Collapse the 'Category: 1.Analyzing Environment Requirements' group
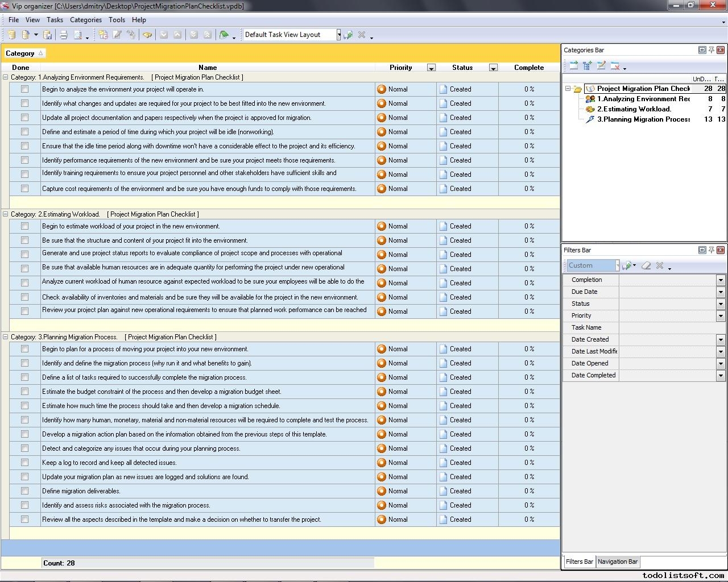Viewport: 728px width, 582px height. (x=5, y=77)
